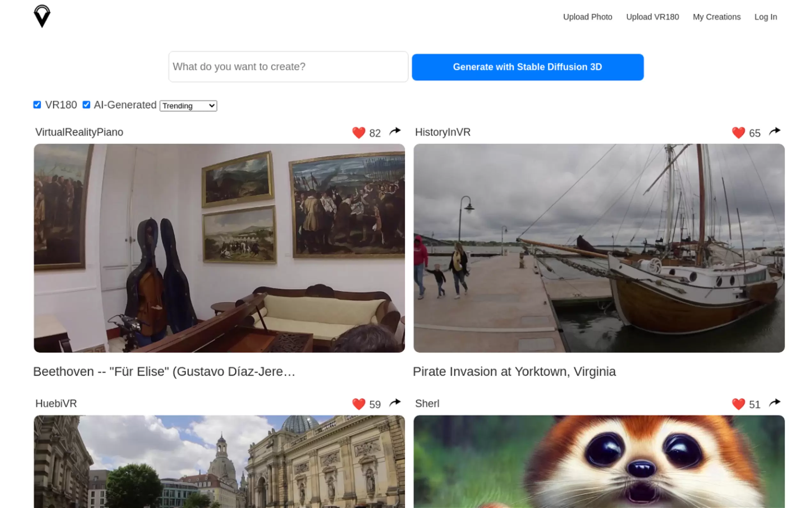The image size is (812, 508).
Task: Focus the 'What do you want to create?' field
Action: (288, 67)
